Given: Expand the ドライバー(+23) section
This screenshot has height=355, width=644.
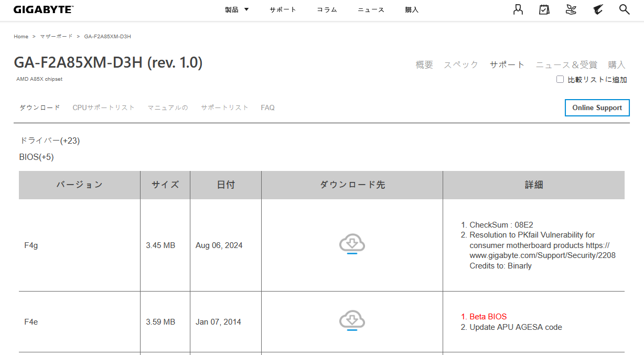Looking at the screenshot, I should tap(50, 141).
